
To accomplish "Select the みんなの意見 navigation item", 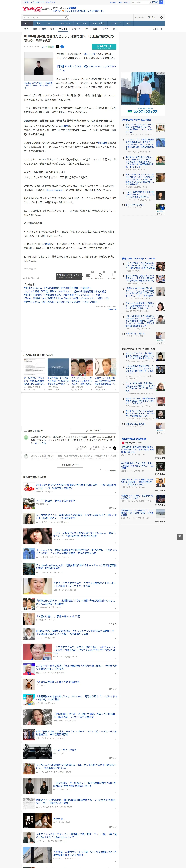I will pyautogui.click(x=98, y=24).
